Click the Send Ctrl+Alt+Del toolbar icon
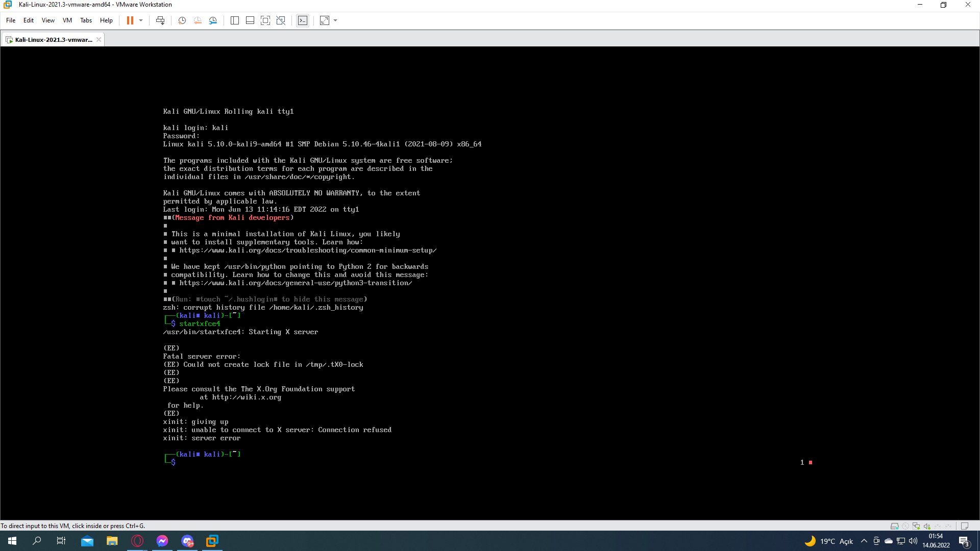The image size is (980, 551). pos(160,20)
